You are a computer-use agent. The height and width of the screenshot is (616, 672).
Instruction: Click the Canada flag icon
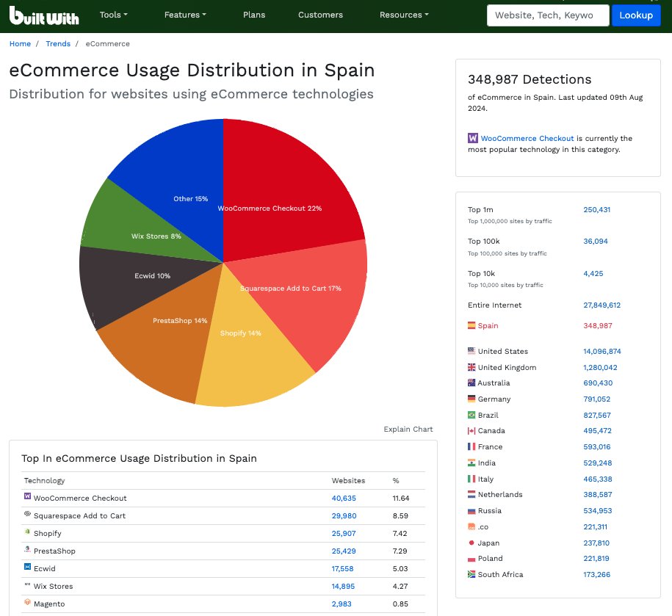tap(472, 430)
